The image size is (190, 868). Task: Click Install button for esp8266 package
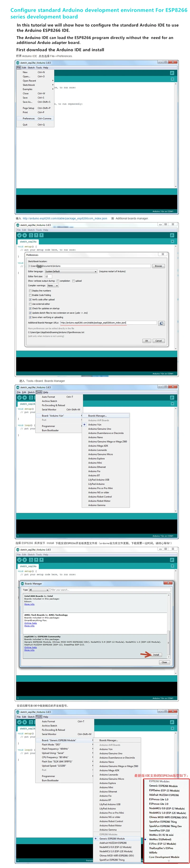point(156,655)
